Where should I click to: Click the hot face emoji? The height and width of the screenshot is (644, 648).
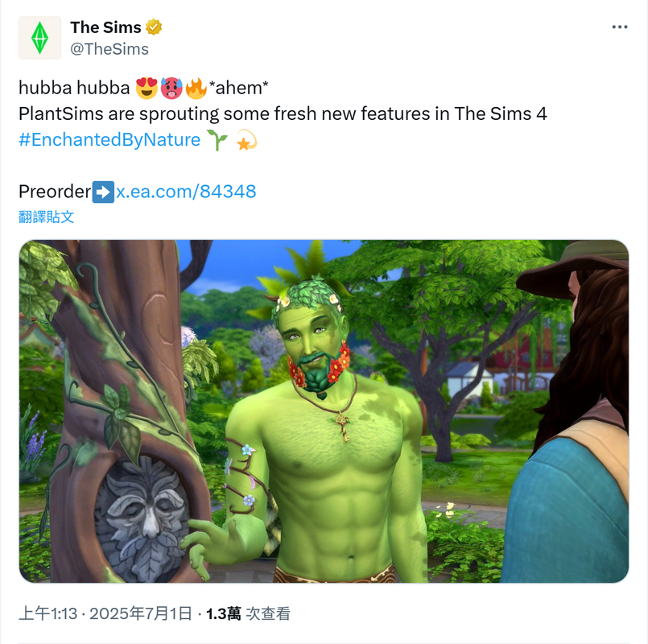point(171,88)
